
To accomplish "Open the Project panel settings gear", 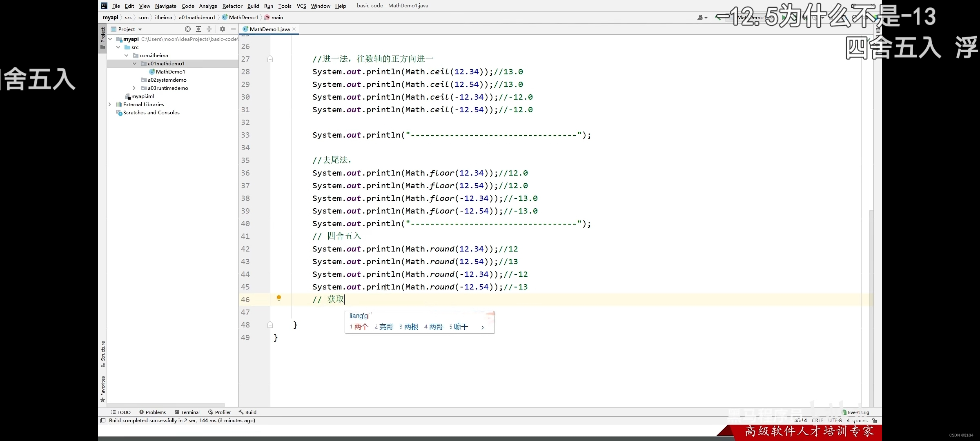I will (x=223, y=29).
